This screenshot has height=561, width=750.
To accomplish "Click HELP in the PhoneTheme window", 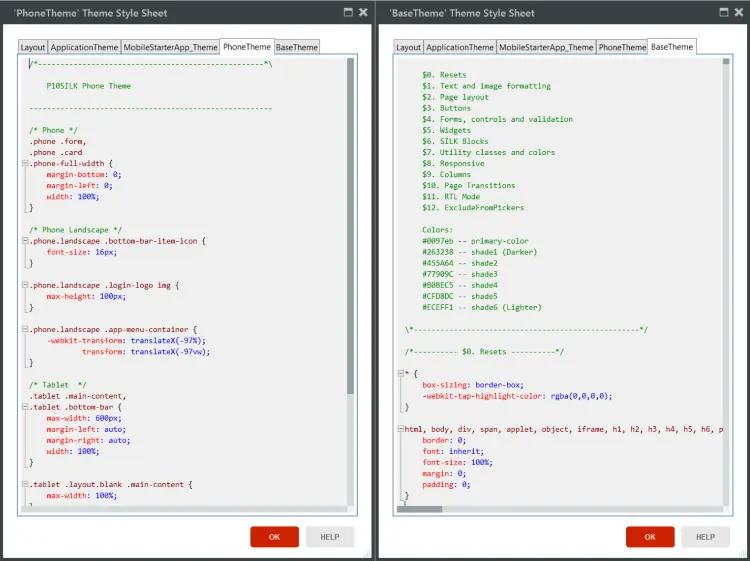I will click(330, 537).
